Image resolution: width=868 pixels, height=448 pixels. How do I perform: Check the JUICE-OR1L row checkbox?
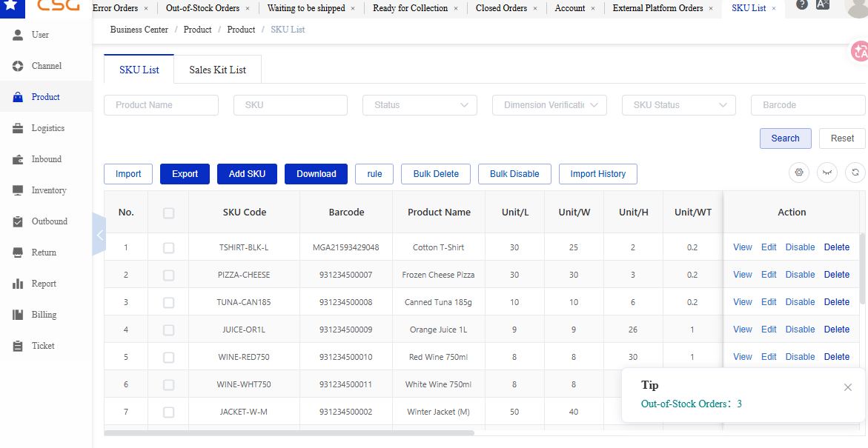coord(168,330)
